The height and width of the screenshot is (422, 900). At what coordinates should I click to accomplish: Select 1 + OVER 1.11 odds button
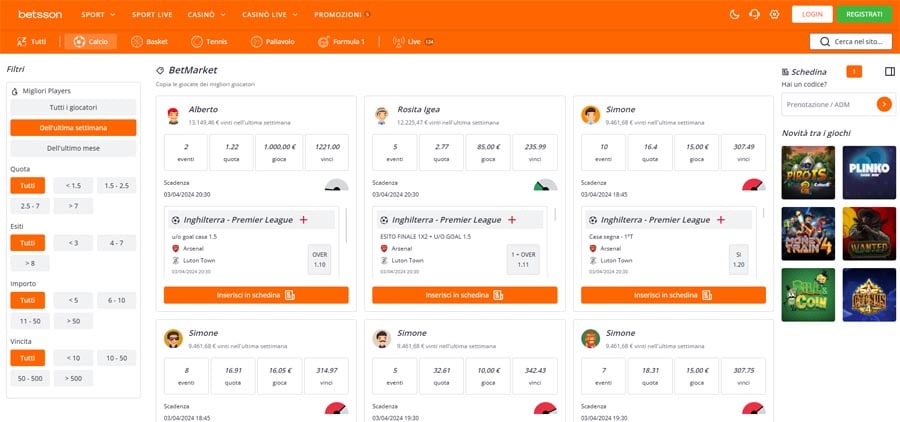[523, 260]
